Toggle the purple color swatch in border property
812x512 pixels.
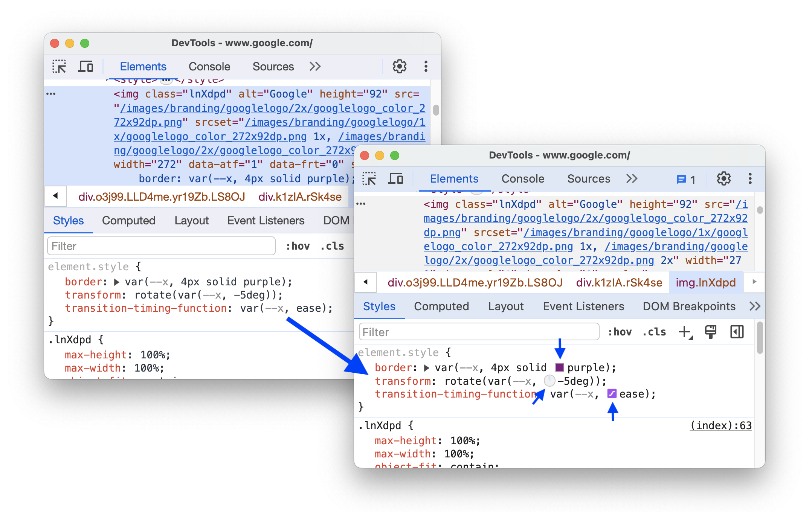point(560,367)
